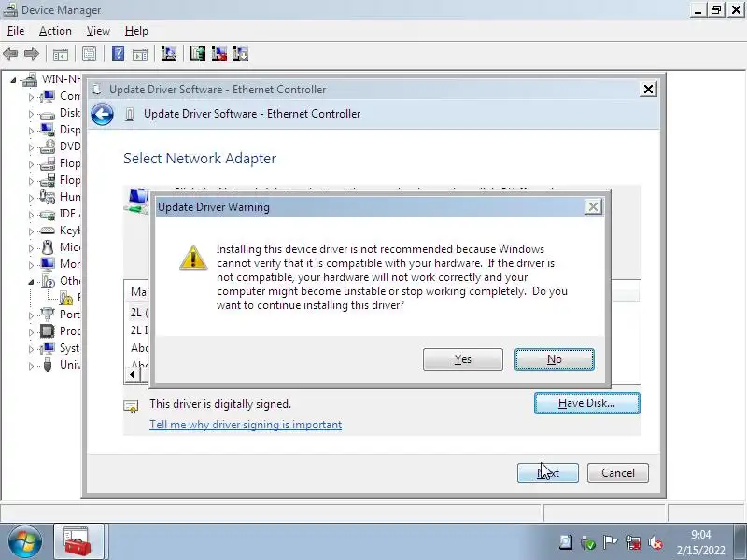Click the network tray icon with the red X
The width and height of the screenshot is (747, 560).
[633, 542]
